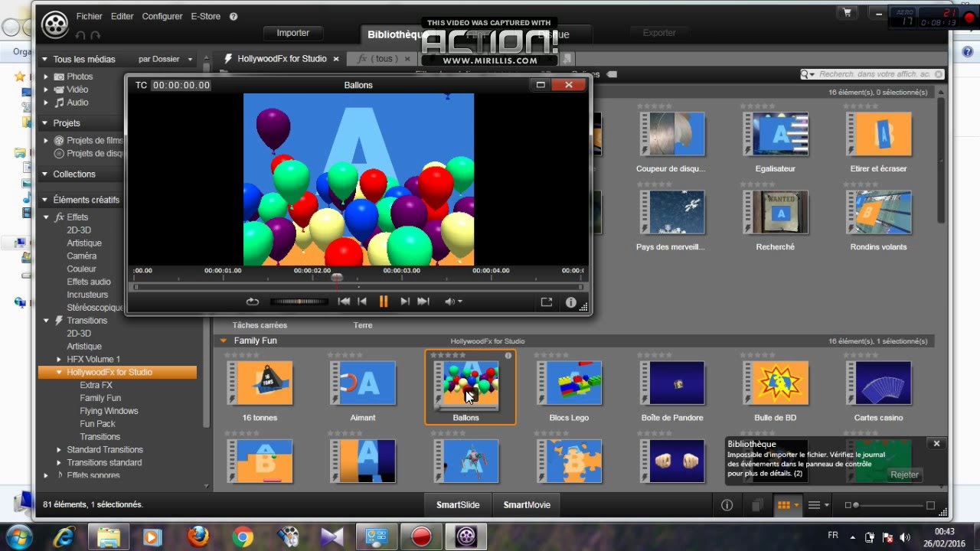
Task: Collapse the Tous les médias section
Action: pos(44,59)
